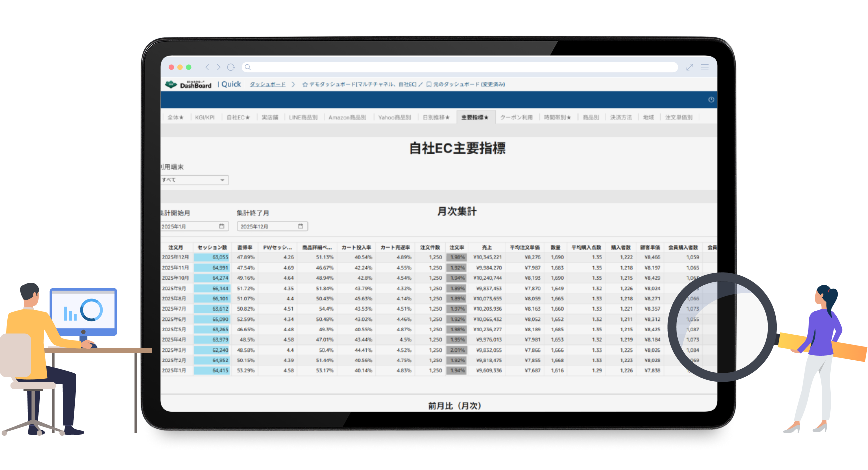Expand the 利用端末 すべて dropdown
The width and height of the screenshot is (868, 470).
point(222,180)
